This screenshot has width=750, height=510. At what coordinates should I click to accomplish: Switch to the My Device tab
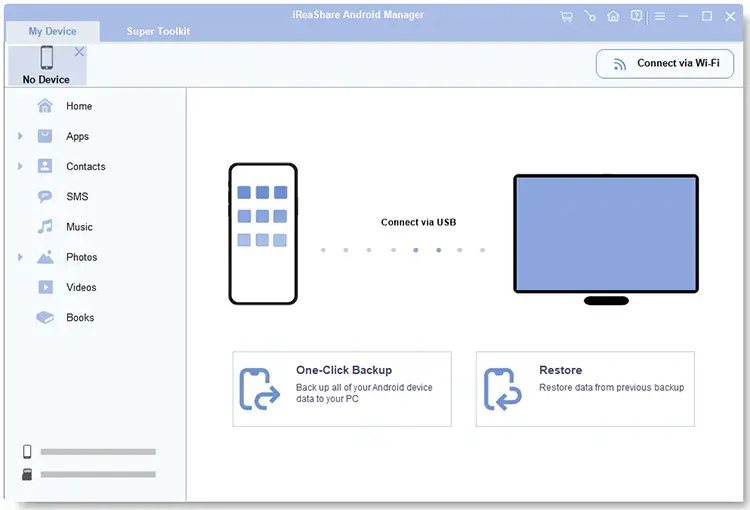52,32
